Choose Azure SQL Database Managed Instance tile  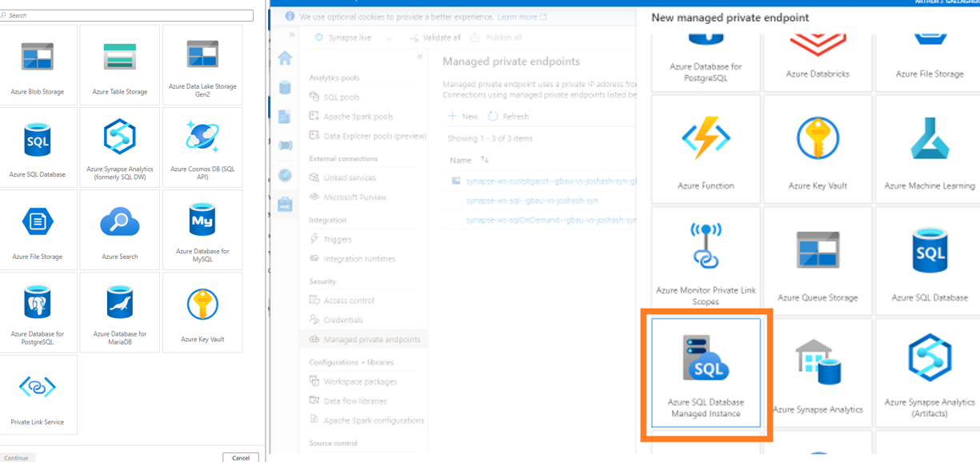(706, 372)
